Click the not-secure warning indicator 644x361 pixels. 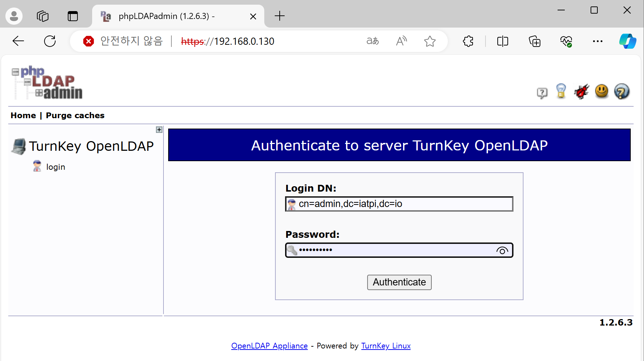click(123, 41)
